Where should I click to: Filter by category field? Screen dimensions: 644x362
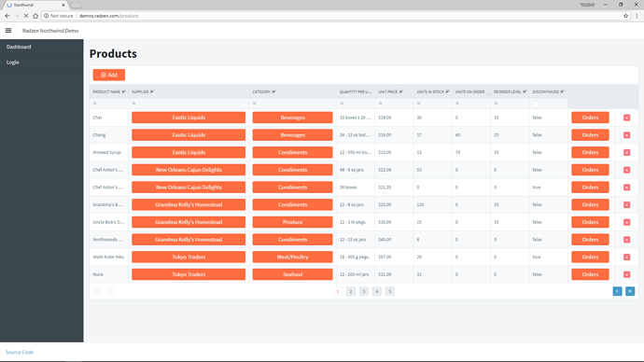292,104
